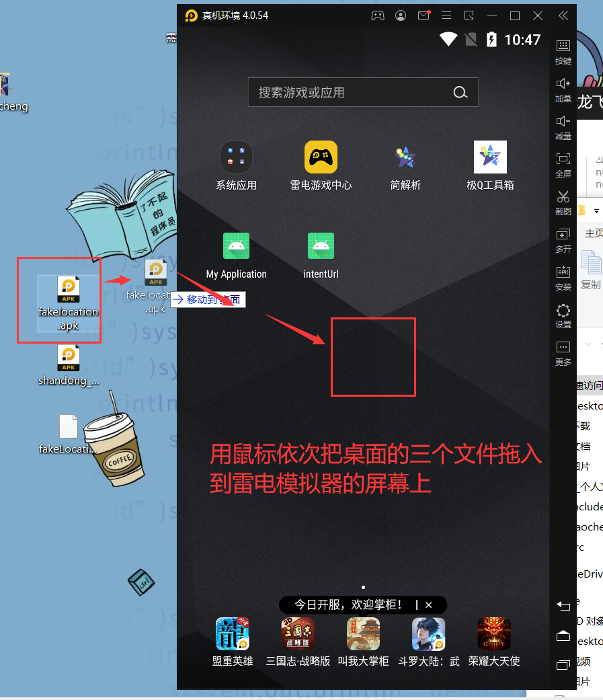Open 叫我大掌柜 game in dock

(x=363, y=642)
